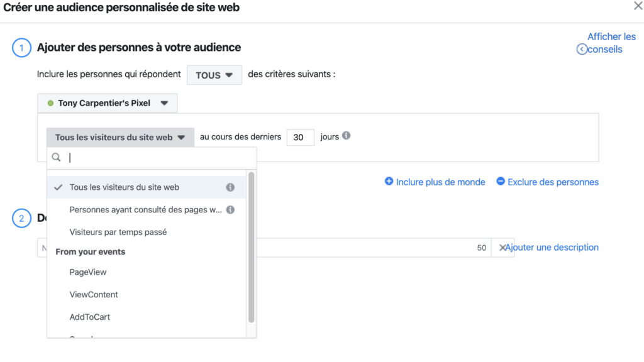The width and height of the screenshot is (644, 362).
Task: Click info icon beside Personnes ayant consulté option
Action: coord(230,210)
